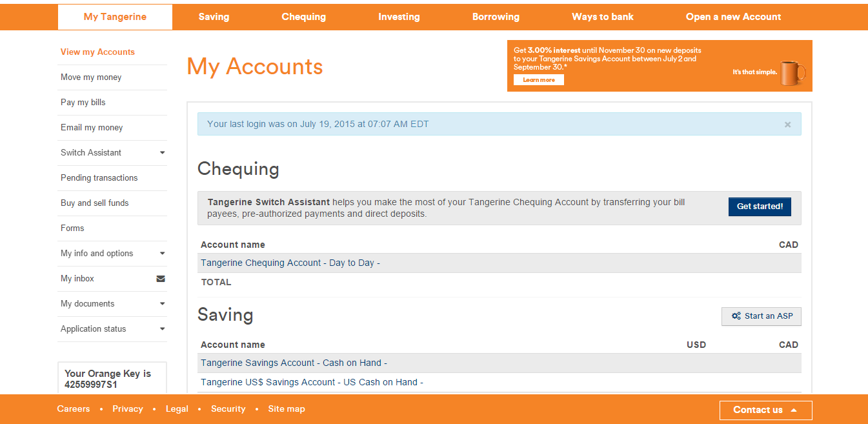The width and height of the screenshot is (868, 424).
Task: Open Tangerine US$ Savings Account link
Action: (312, 383)
